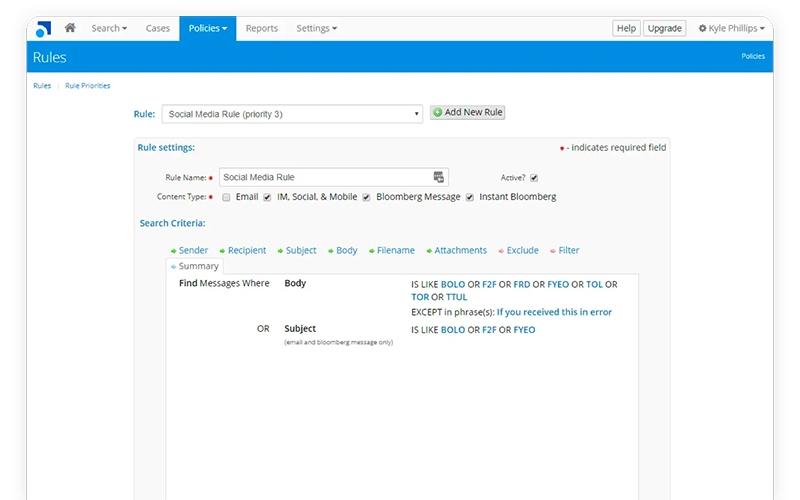The width and height of the screenshot is (800, 500).
Task: Switch to the Body criteria tab
Action: (346, 251)
